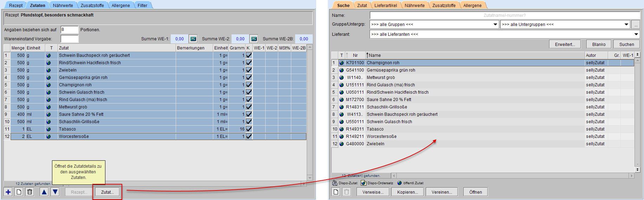
Task: Expand the 'alle Gruppen' dropdown
Action: click(495, 25)
